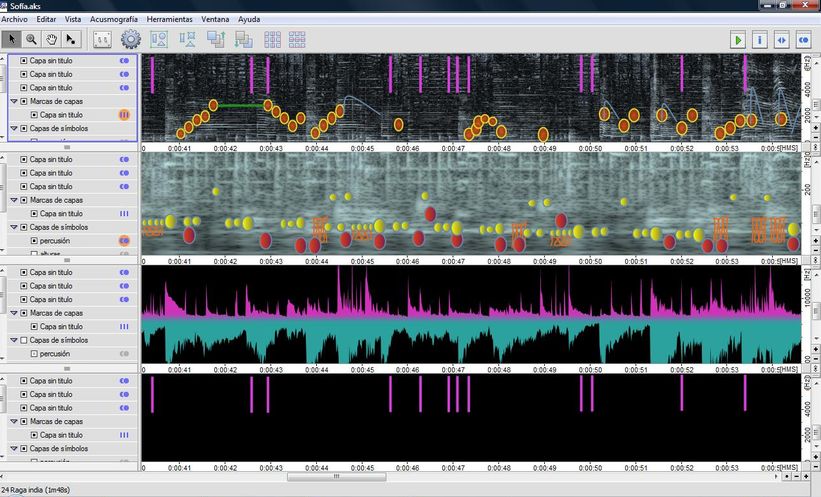Click marker bars icon in second panel's indented layer

(x=124, y=214)
